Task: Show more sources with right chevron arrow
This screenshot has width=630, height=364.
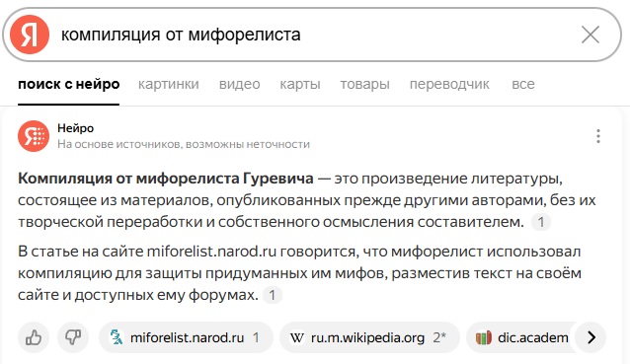Action: (591, 337)
